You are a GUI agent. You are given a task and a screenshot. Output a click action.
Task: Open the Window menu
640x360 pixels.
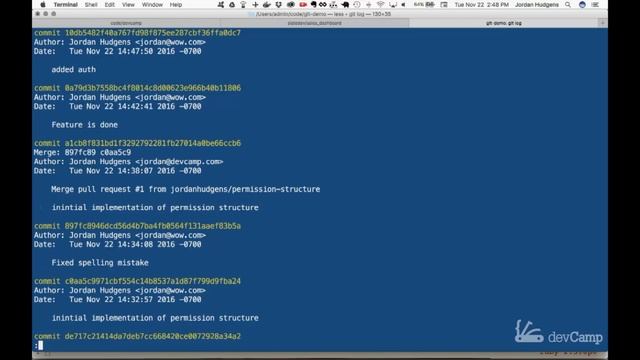[x=152, y=4]
